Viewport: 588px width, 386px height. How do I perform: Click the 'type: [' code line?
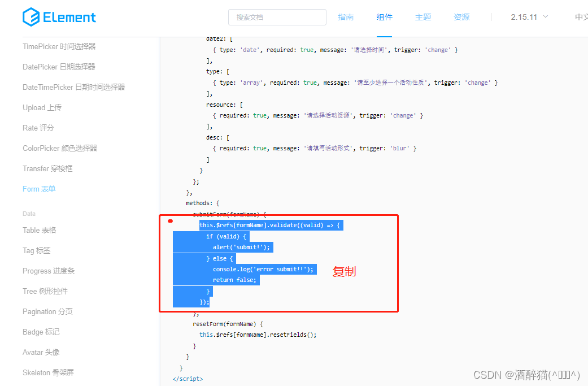[217, 71]
